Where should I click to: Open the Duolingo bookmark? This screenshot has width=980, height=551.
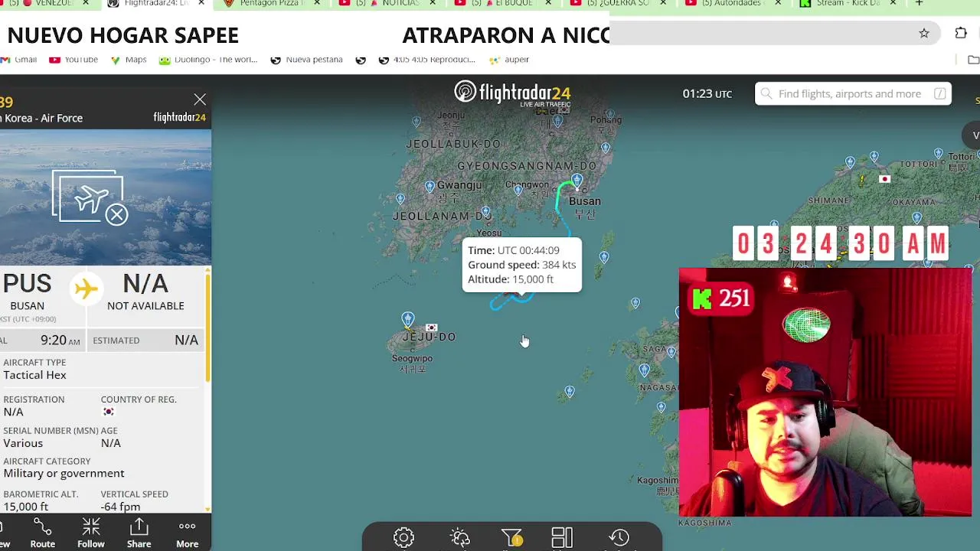click(208, 60)
